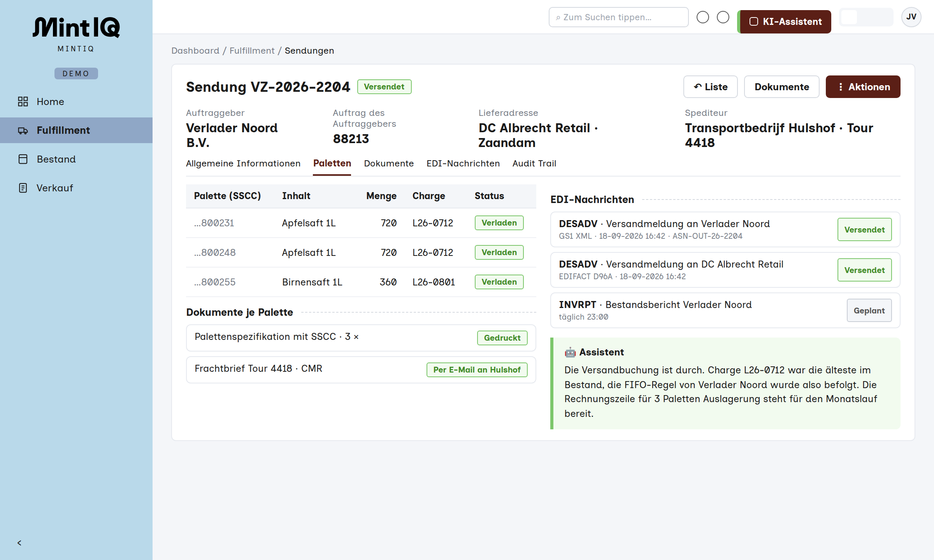
Task: Click the Geplant status badge
Action: (x=869, y=310)
